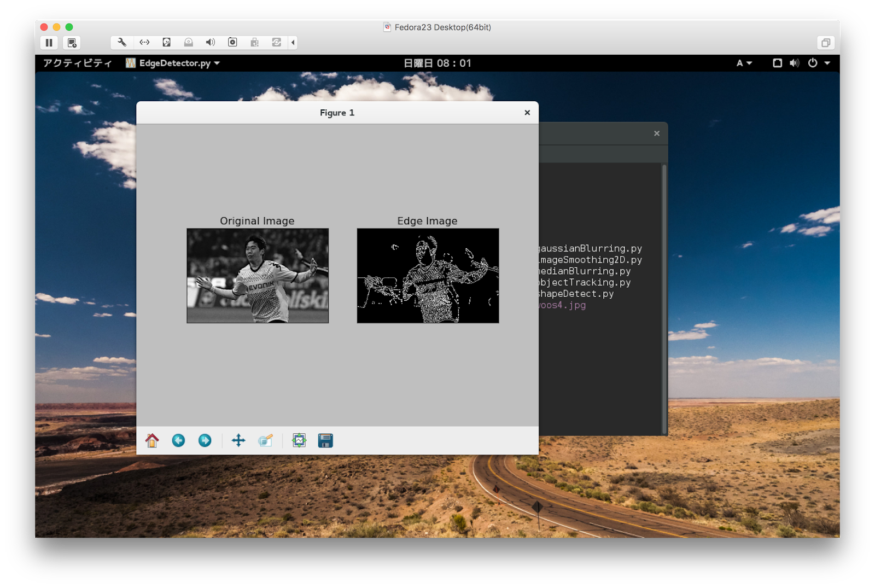Click the VM snapshot icon beside pause
875x588 pixels.
[x=72, y=43]
